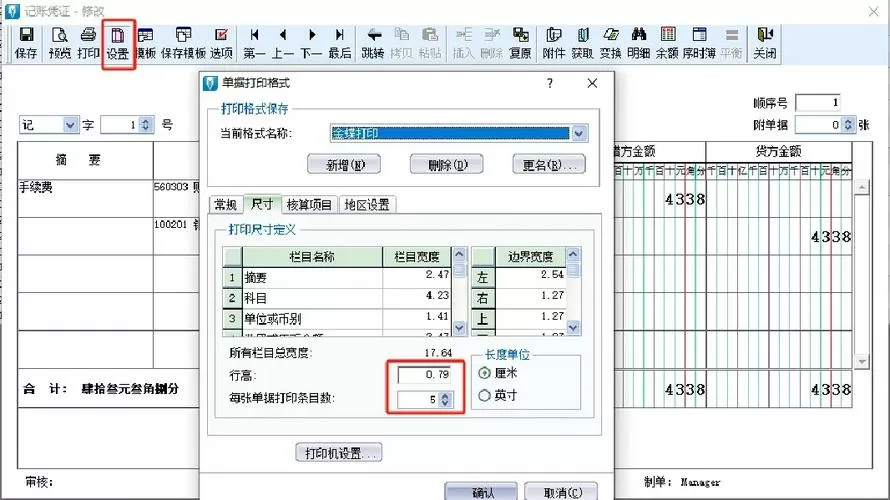Click the down arrow of column width list scrollbar
Screen dimensions: 890x500
tap(459, 327)
